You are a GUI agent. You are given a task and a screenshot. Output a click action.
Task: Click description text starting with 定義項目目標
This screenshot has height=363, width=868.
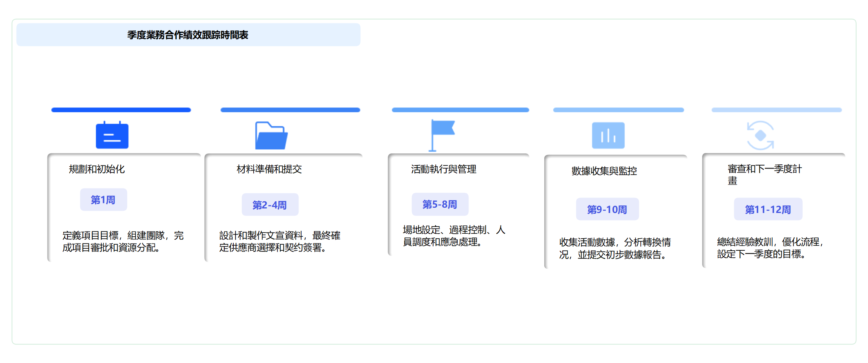click(123, 241)
